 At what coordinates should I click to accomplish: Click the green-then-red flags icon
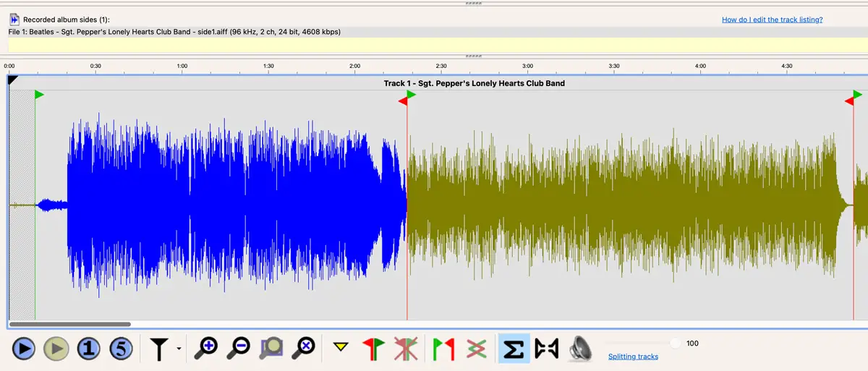(443, 349)
